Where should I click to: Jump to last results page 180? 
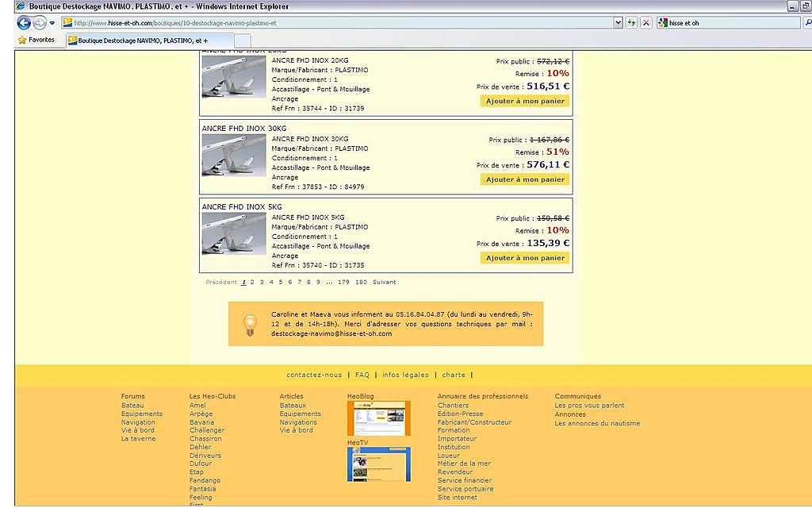click(361, 282)
